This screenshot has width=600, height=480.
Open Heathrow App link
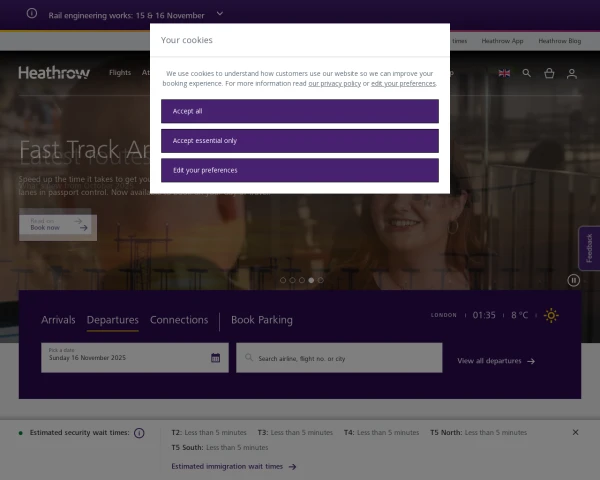tap(502, 41)
